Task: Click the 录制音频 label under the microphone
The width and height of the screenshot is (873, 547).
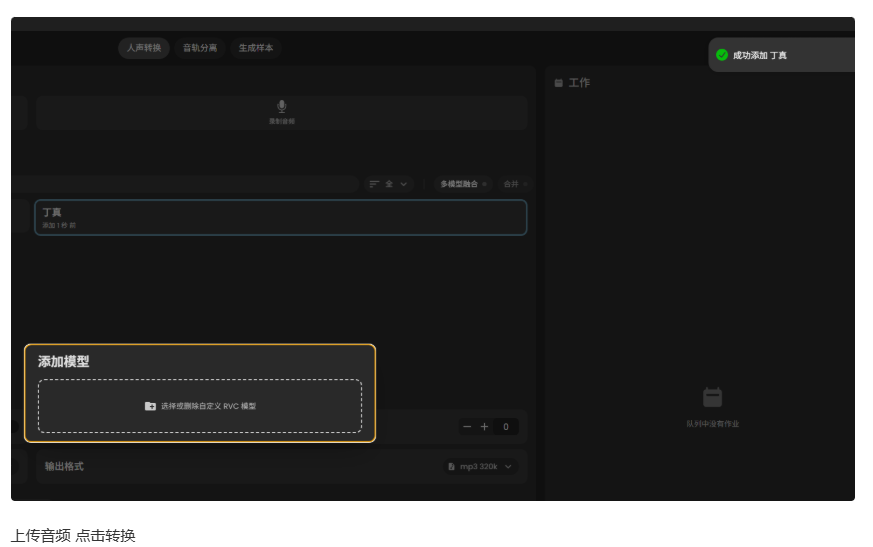Action: coord(282,121)
